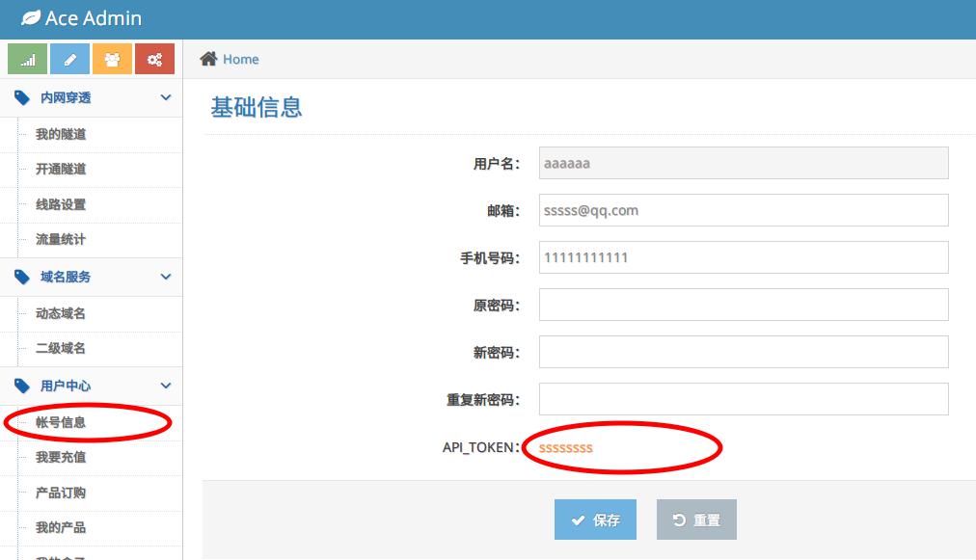Click into the 原密码 password field
The height and width of the screenshot is (560, 976).
(x=743, y=305)
